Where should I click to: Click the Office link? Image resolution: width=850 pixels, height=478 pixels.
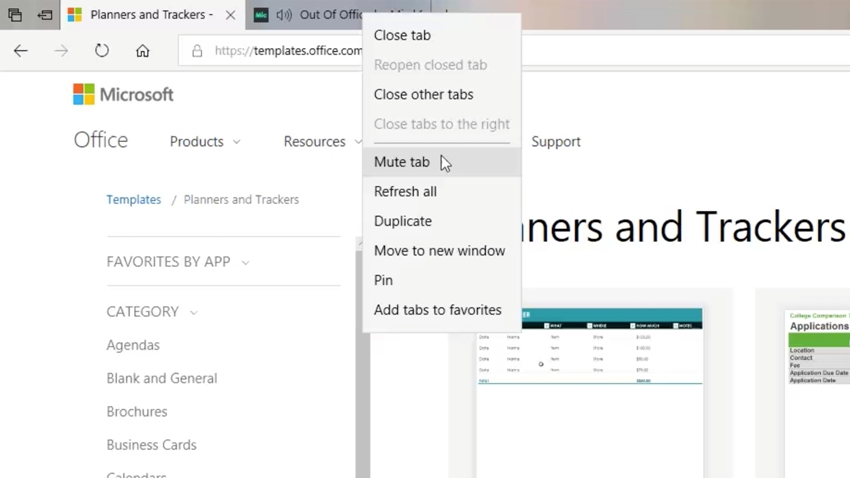coord(101,140)
